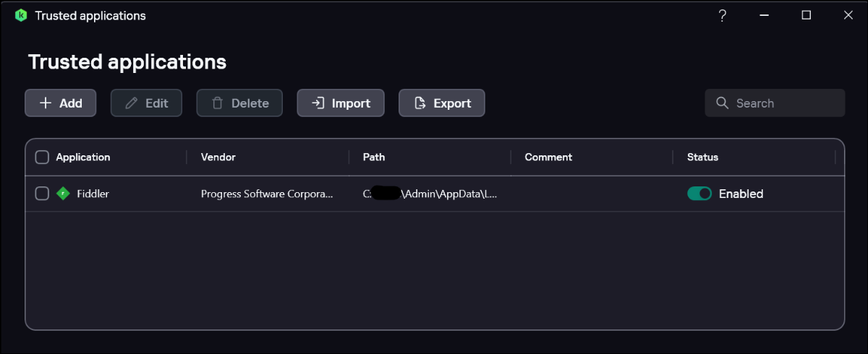
Task: Select the Progress Software Corporation vendor cell
Action: coord(267,194)
